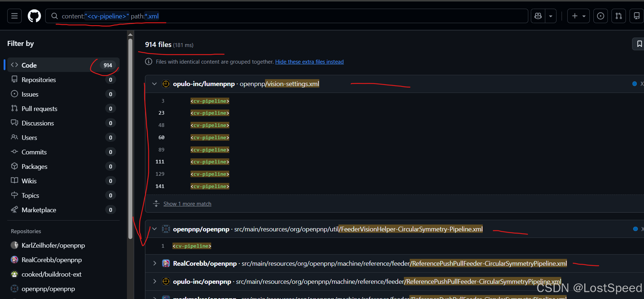Collapse the openpnp/openpnp result
Screen dimensions: 644x299
pyautogui.click(x=154, y=229)
